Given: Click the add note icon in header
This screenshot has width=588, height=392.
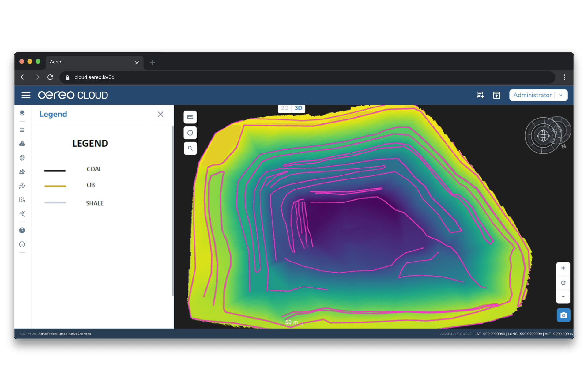Looking at the screenshot, I should pos(480,95).
